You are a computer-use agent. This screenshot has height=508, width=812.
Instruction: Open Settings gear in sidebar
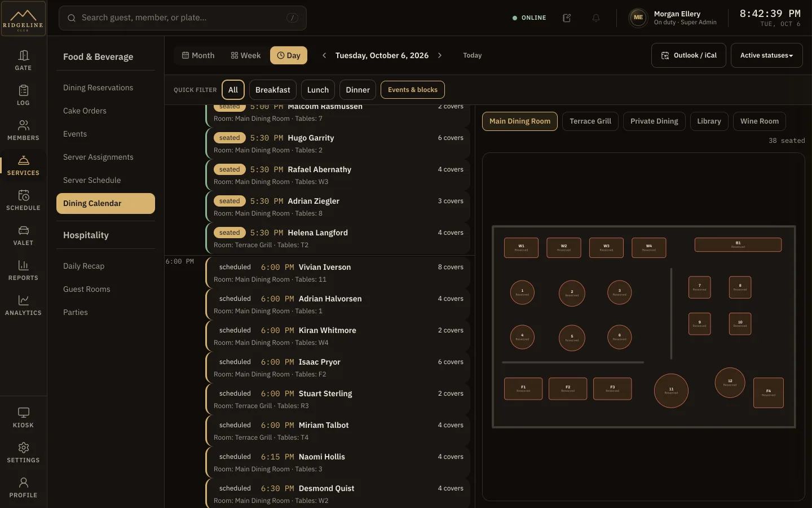[23, 453]
